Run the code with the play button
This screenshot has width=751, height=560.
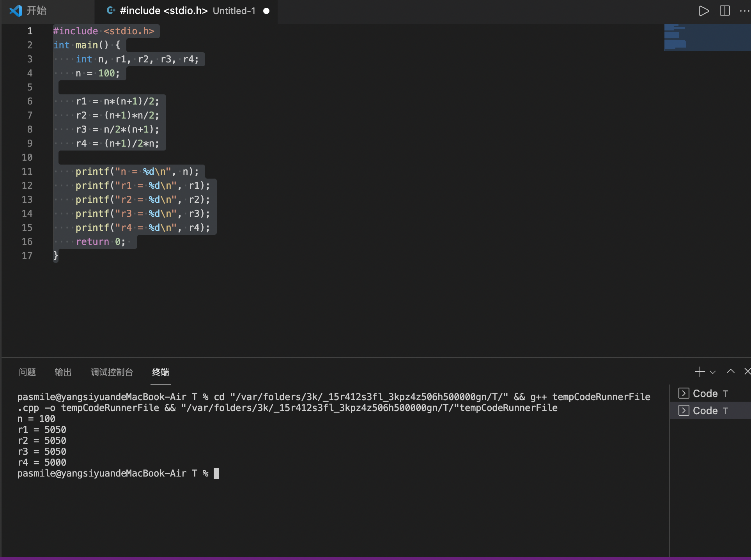[703, 11]
